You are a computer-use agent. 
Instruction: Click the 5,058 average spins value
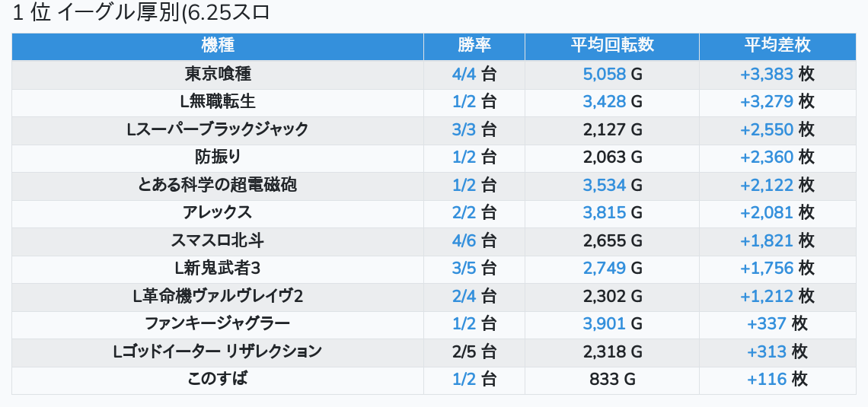tap(605, 74)
